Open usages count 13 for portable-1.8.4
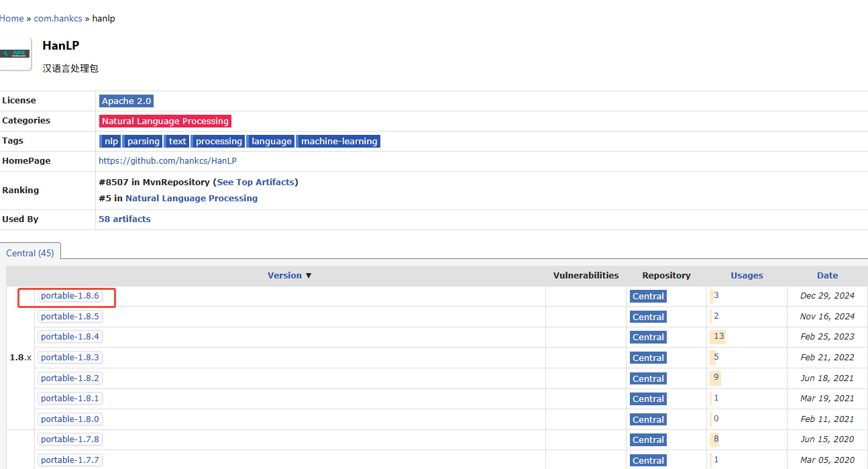Viewport: 868px width, 469px height. tap(719, 336)
